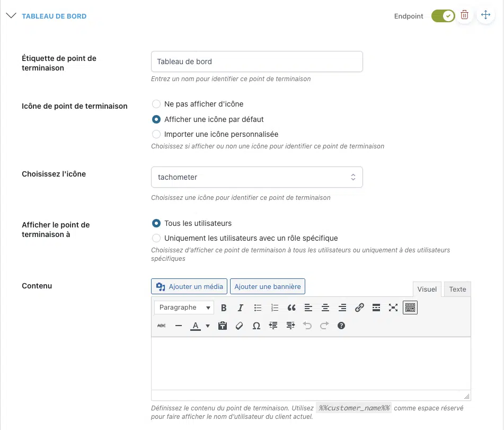Undo the last editor change
The width and height of the screenshot is (504, 430).
tap(308, 326)
